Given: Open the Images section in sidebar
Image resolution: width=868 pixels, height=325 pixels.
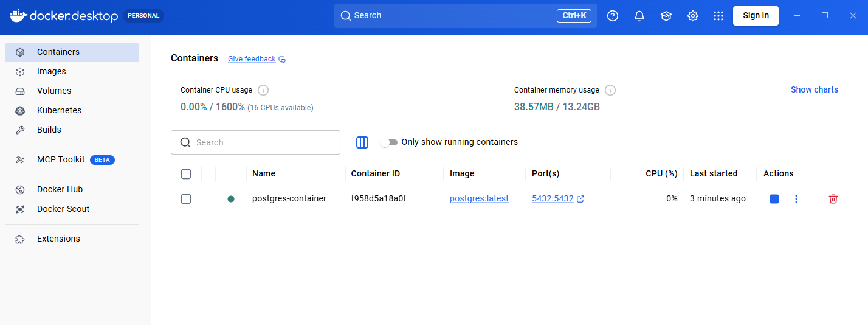Looking at the screenshot, I should click(x=72, y=72).
